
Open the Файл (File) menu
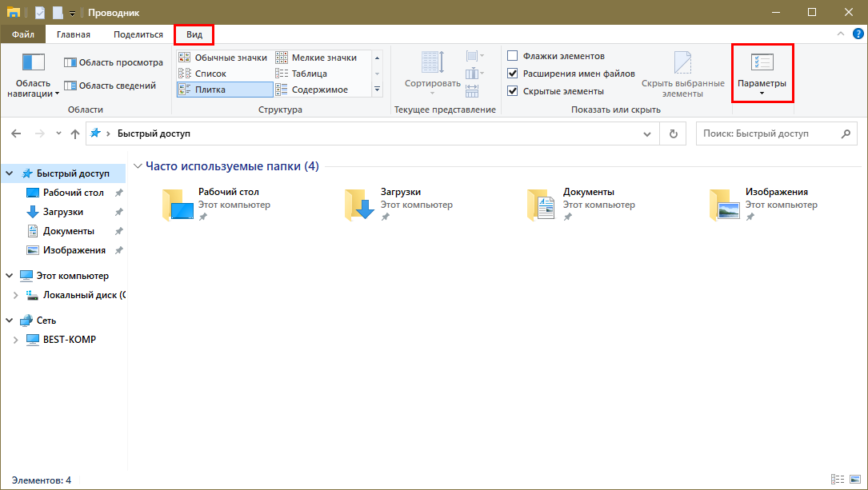[x=22, y=34]
